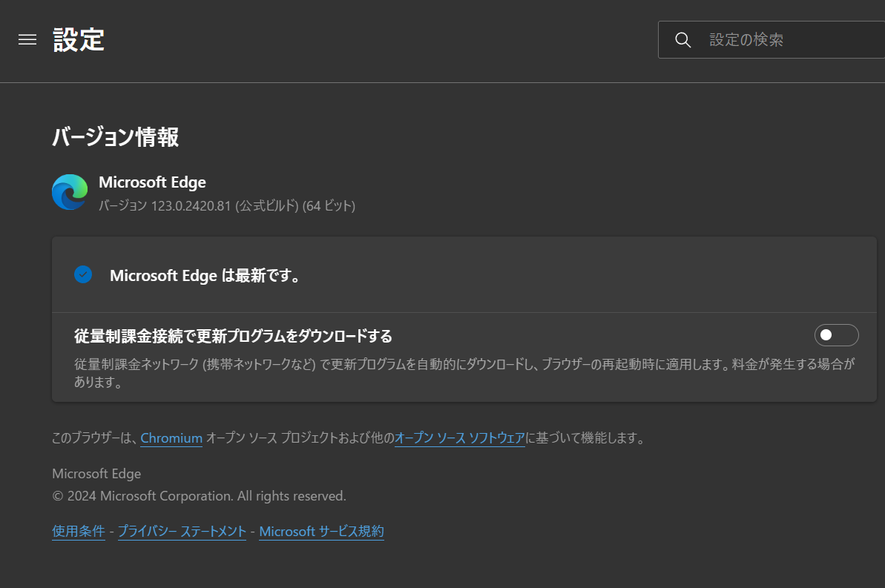Open the プライバシー ステートメント link

[182, 531]
